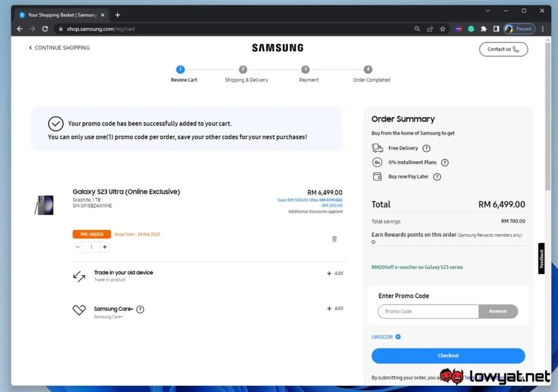
Task: Open the Paused profile button
Action: (519, 29)
